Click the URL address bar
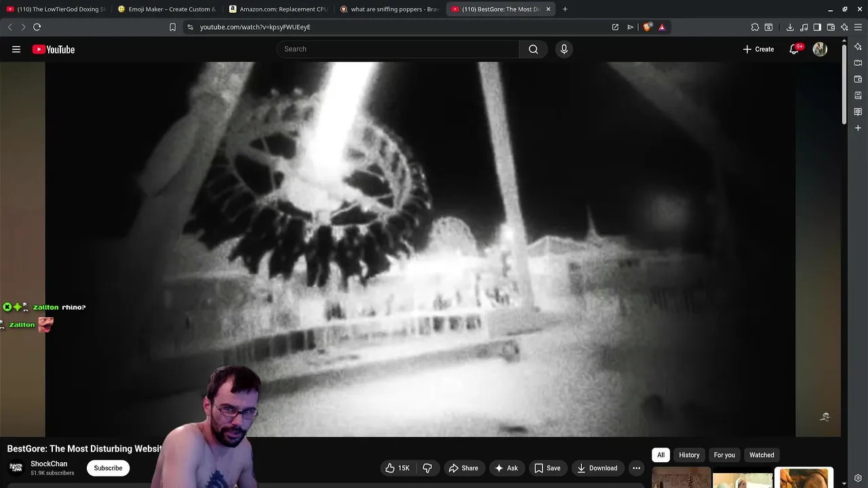868x488 pixels. (400, 27)
